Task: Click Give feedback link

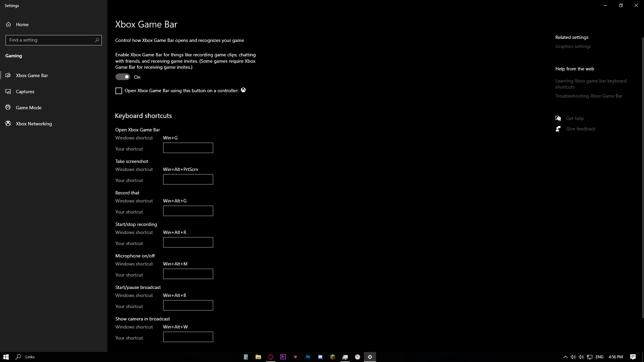Action: [581, 129]
